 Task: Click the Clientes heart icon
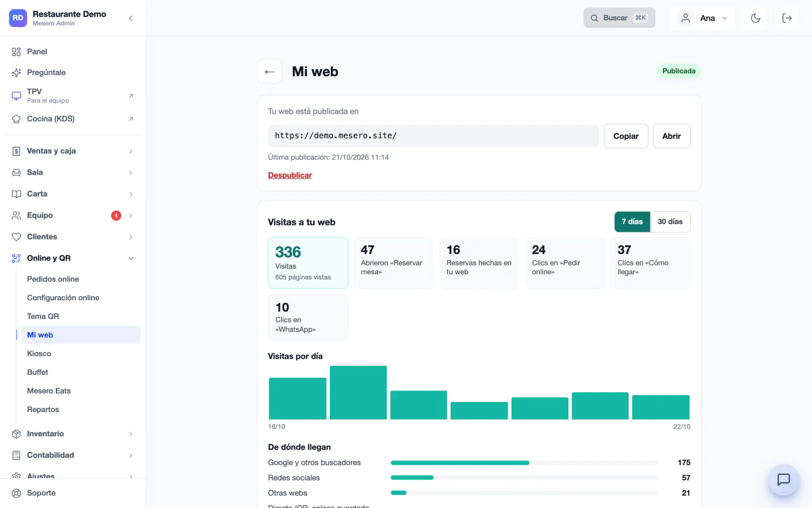point(16,237)
